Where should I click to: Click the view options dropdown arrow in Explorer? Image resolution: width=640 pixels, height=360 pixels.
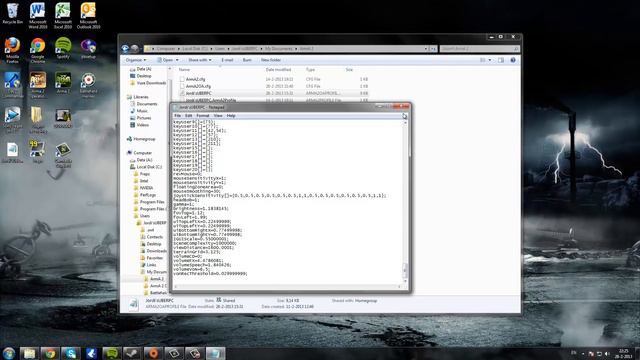click(x=490, y=60)
